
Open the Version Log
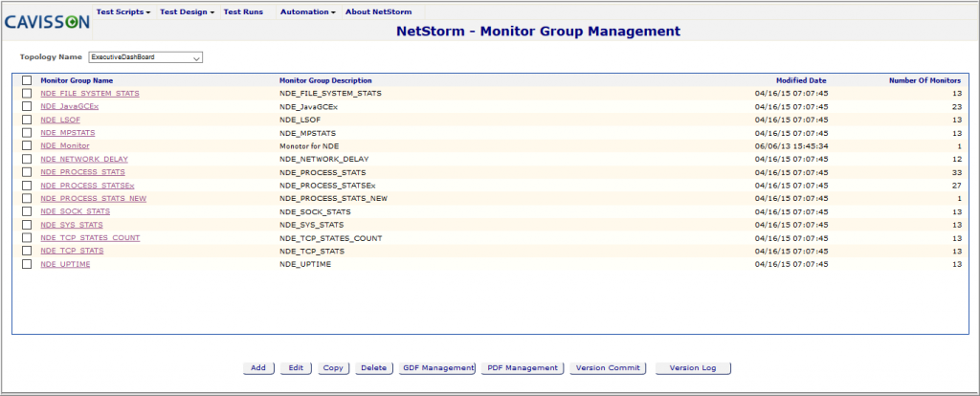(693, 368)
